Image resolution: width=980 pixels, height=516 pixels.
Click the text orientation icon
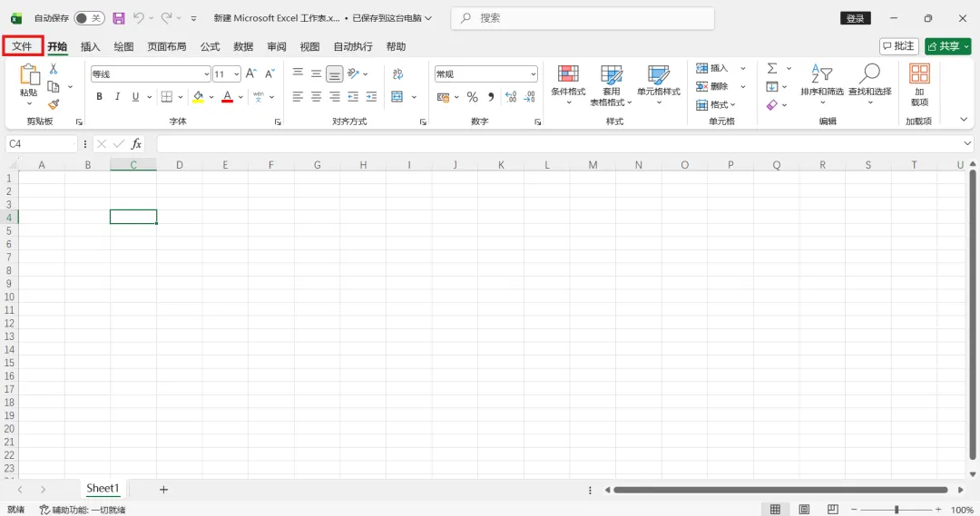[x=354, y=73]
